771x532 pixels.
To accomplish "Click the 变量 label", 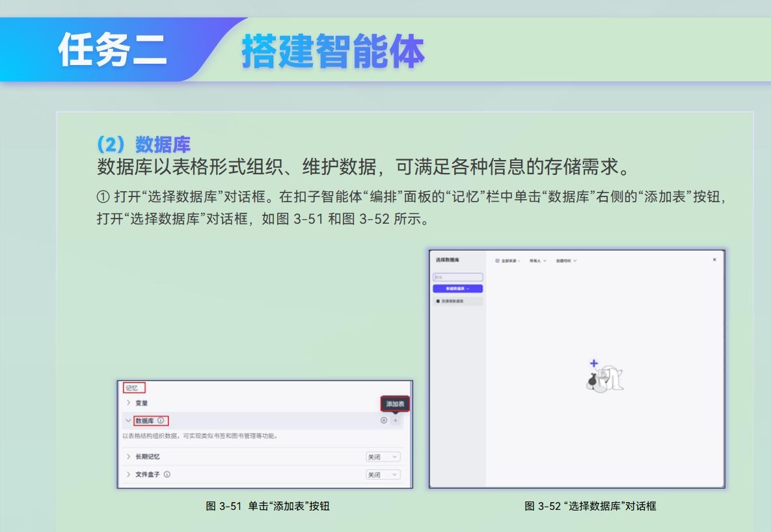I will 142,403.
